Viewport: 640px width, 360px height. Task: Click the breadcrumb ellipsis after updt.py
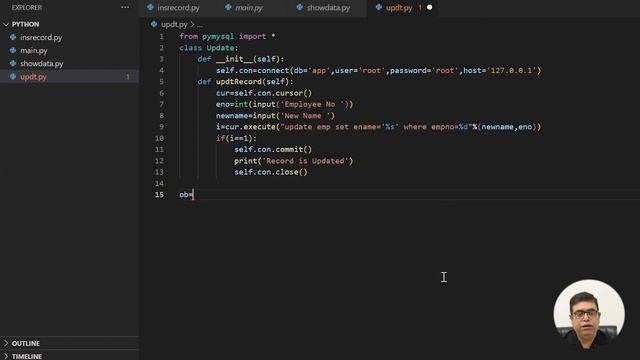[200, 25]
